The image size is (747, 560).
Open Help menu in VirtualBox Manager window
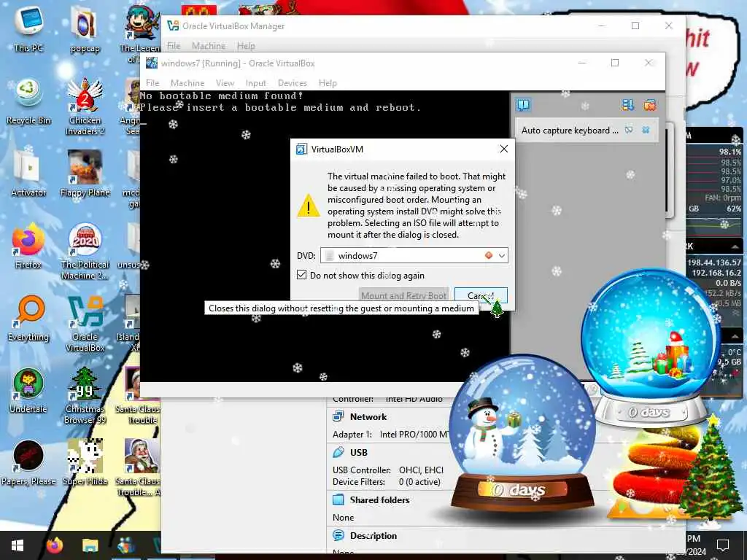pos(246,46)
